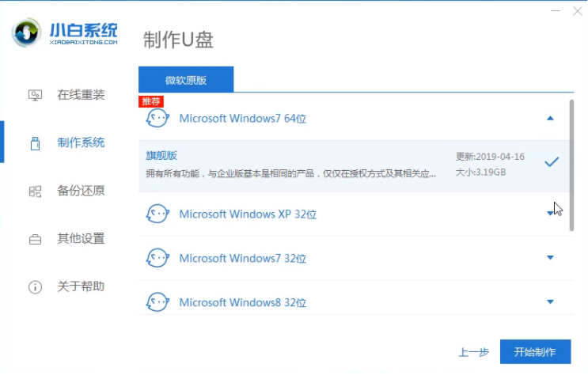Click the 在线重装 monitor icon in sidebar
This screenshot has width=588, height=379.
tap(35, 95)
